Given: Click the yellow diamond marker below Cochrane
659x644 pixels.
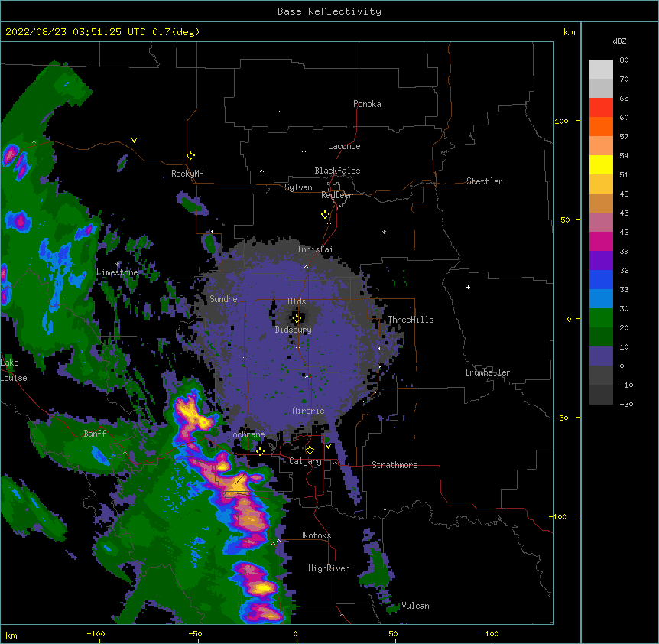Looking at the screenshot, I should 260,451.
